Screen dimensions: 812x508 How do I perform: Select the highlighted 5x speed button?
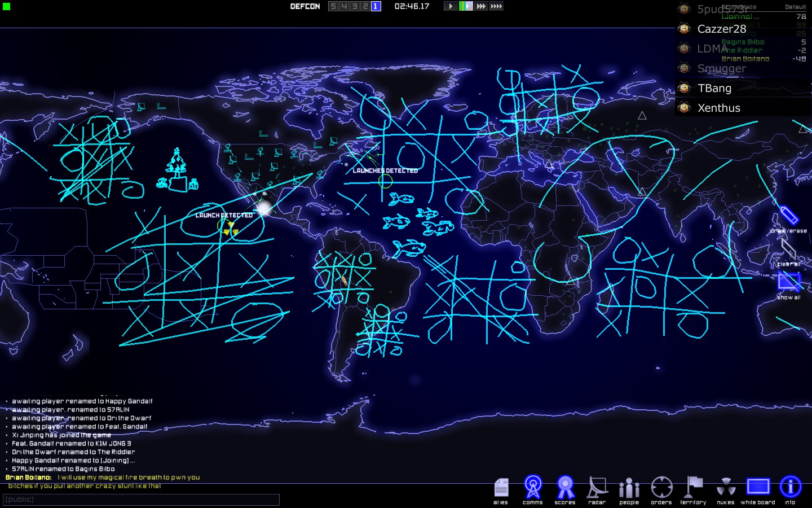click(466, 6)
